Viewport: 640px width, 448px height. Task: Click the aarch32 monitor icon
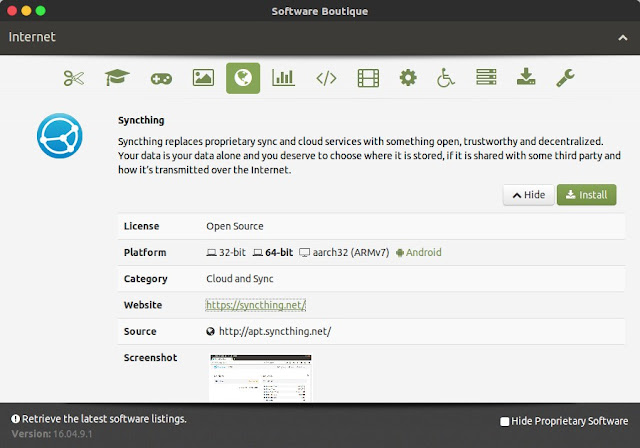(x=305, y=253)
